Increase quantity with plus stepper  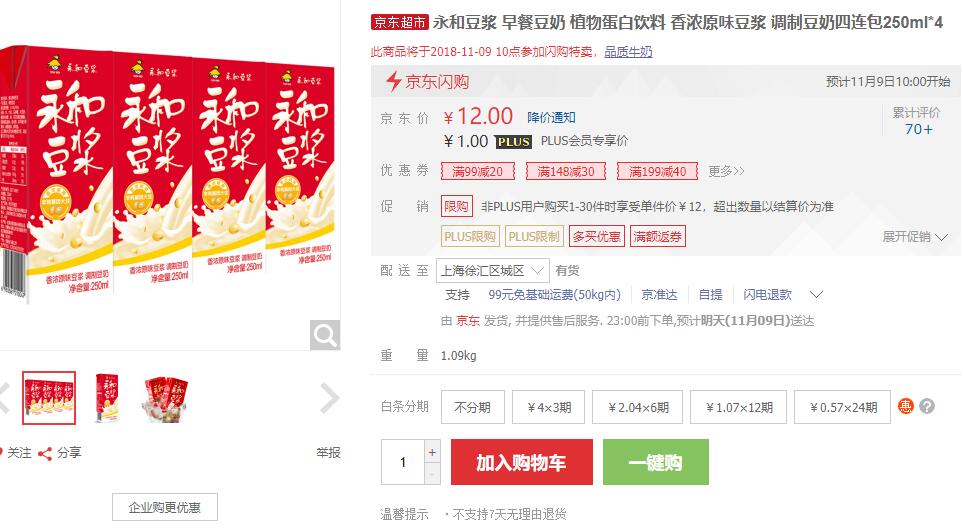[x=432, y=452]
